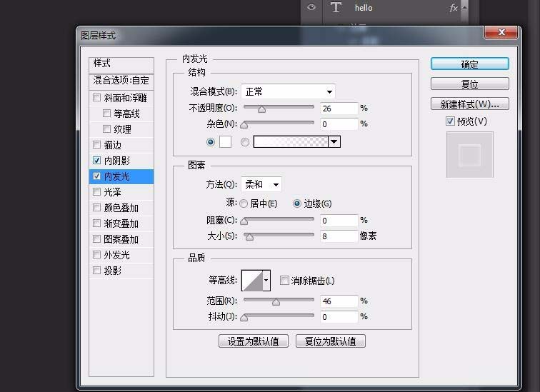Screen dimensions: 540x392
Task: Click the 新建样式(W)... button
Action: click(x=470, y=104)
